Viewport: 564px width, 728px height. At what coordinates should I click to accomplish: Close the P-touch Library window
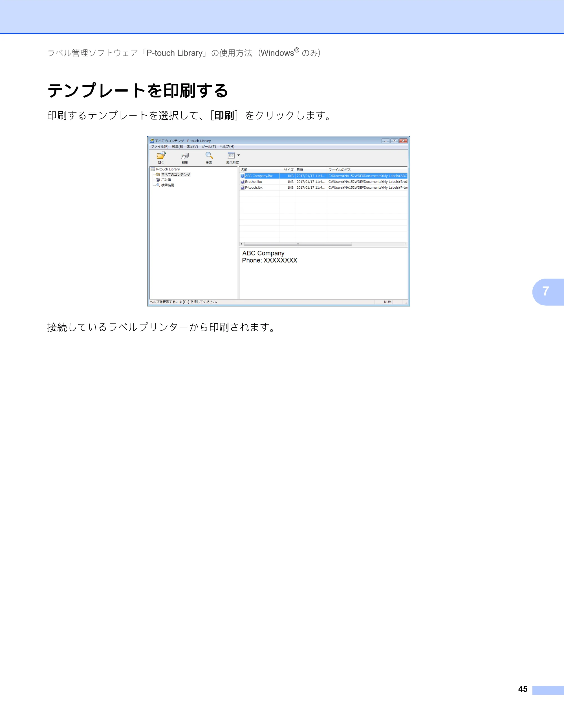pyautogui.click(x=403, y=141)
